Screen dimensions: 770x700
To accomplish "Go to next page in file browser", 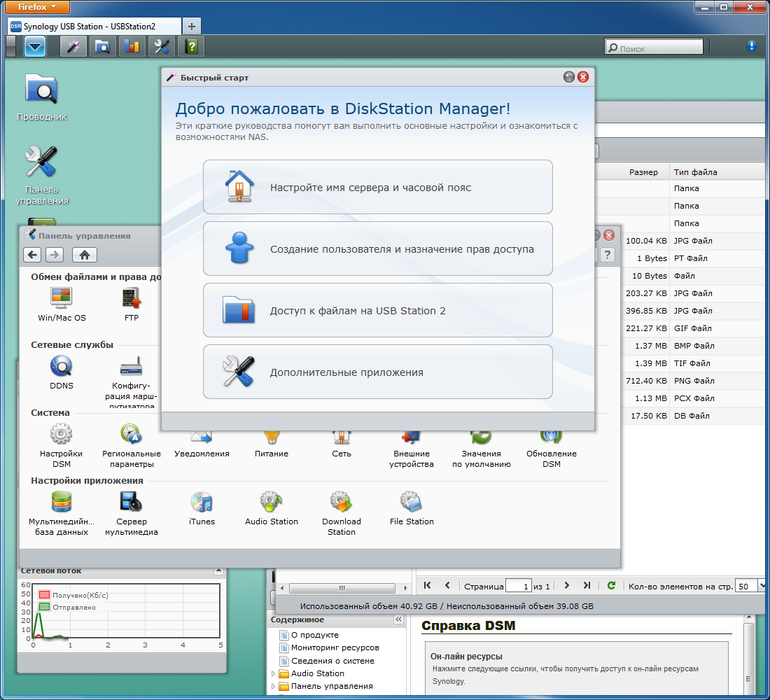I will (x=567, y=585).
